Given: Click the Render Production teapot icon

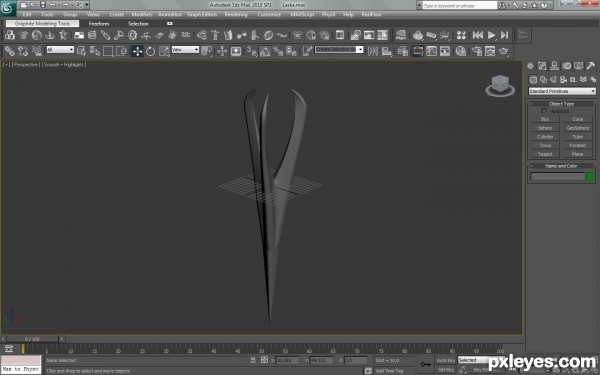Looking at the screenshot, I should 504,51.
